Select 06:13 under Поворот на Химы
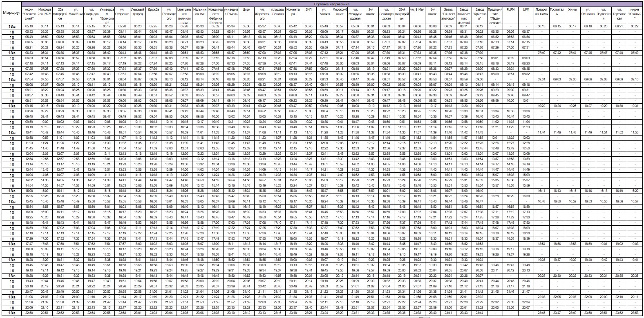This screenshot has height=318, width=644. pyautogui.click(x=541, y=26)
